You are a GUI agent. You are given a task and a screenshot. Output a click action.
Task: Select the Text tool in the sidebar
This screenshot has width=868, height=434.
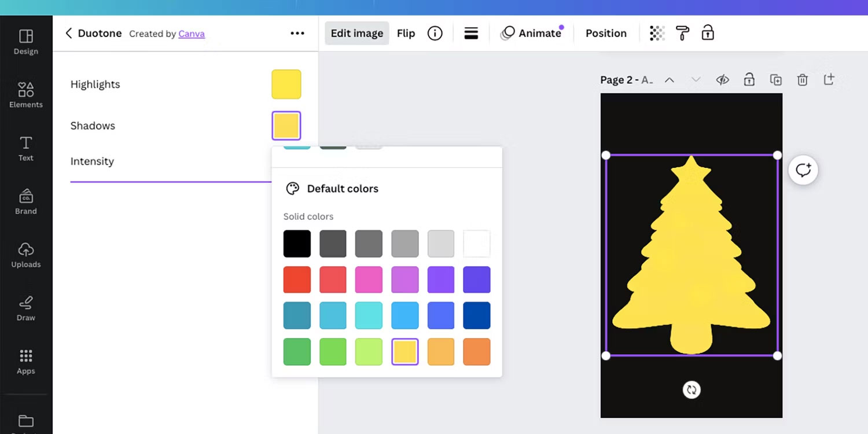[25, 148]
